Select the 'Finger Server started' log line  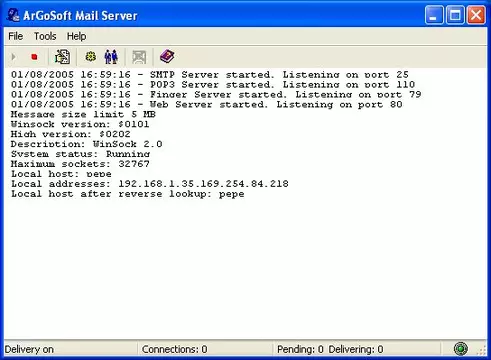[x=216, y=94]
